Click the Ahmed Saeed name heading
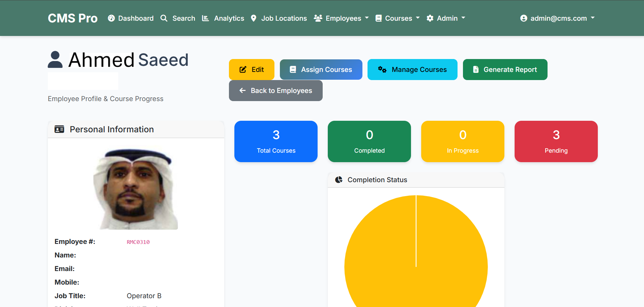The width and height of the screenshot is (644, 307). pyautogui.click(x=128, y=60)
